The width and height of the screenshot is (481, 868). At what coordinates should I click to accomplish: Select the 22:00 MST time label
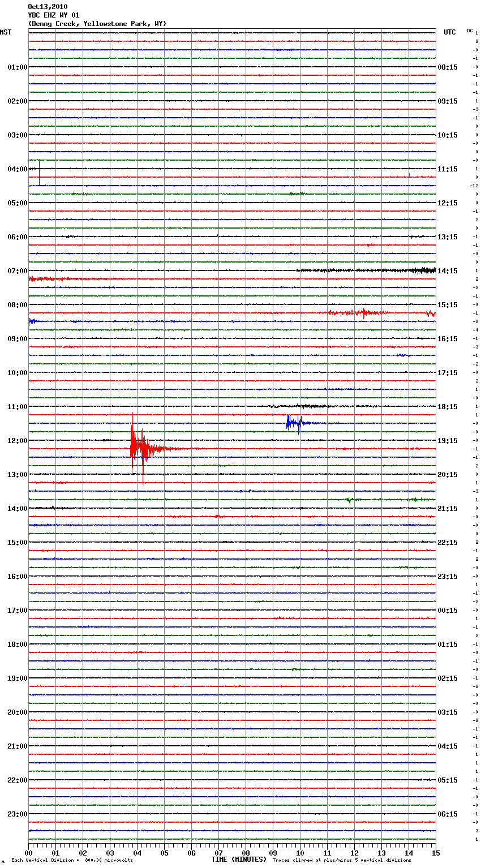point(18,780)
